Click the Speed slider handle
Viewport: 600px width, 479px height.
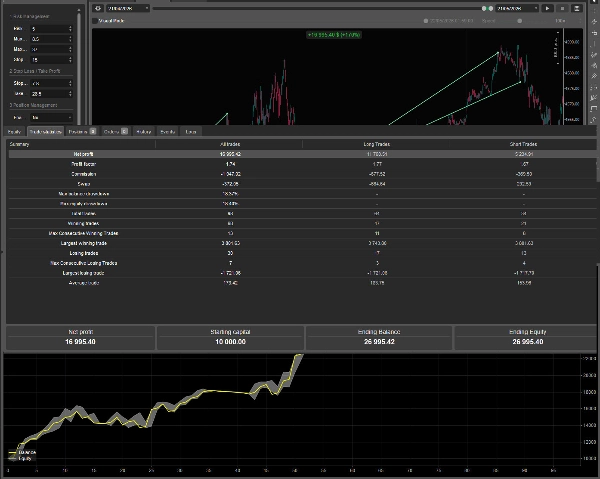click(x=519, y=21)
